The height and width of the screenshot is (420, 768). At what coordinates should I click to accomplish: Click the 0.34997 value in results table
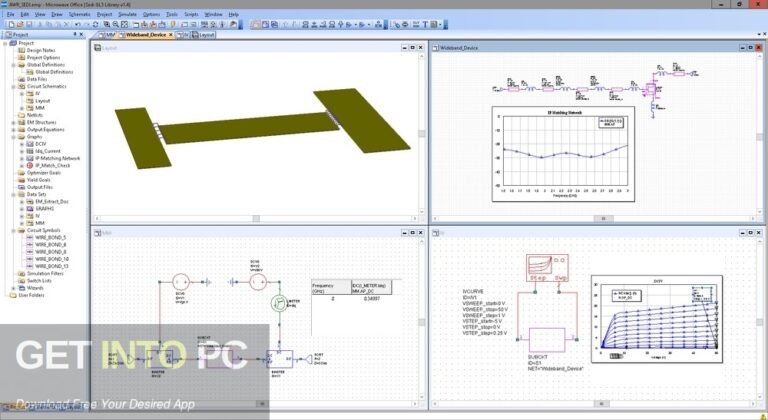click(x=372, y=298)
